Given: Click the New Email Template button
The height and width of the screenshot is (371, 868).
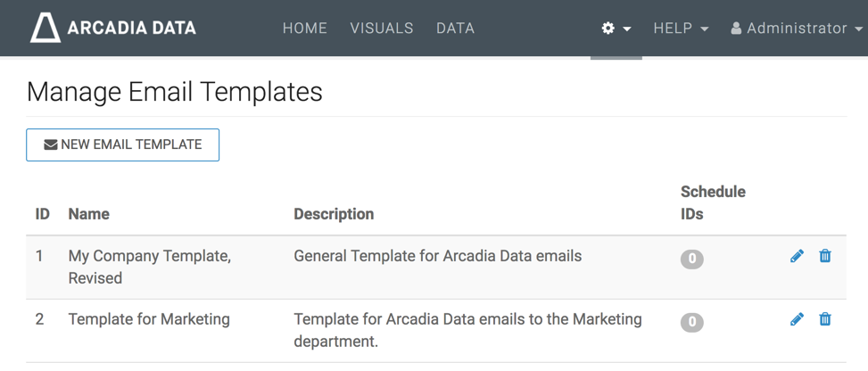Looking at the screenshot, I should click(x=123, y=144).
